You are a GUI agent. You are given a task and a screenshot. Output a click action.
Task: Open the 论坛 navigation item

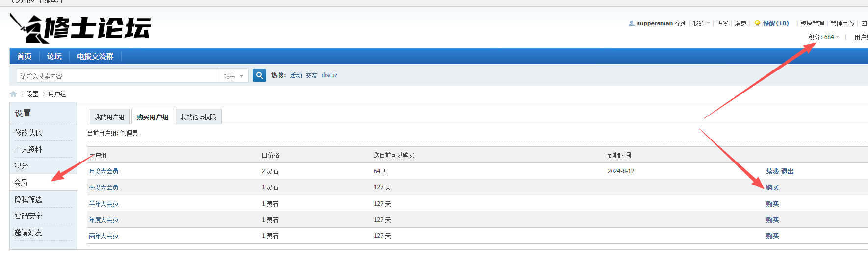(54, 56)
